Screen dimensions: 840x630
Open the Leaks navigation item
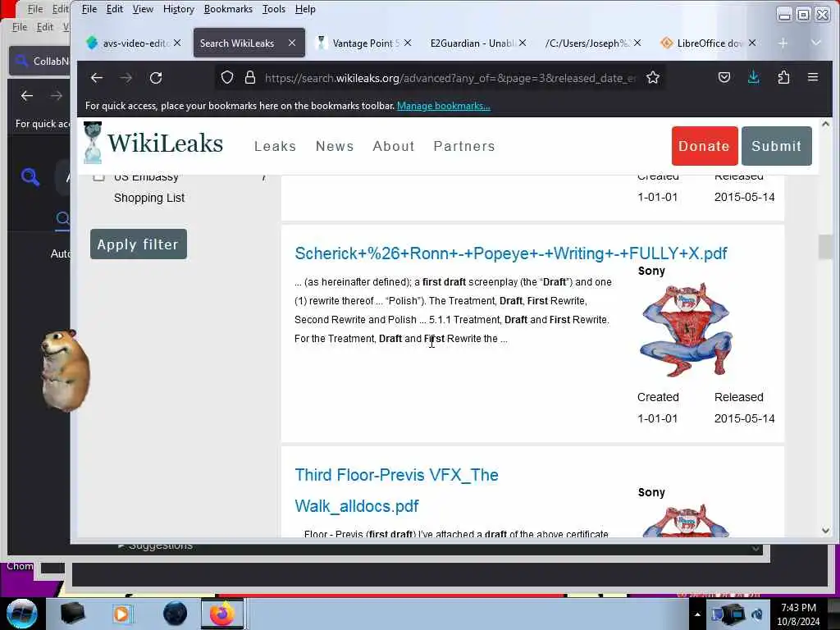pyautogui.click(x=276, y=146)
